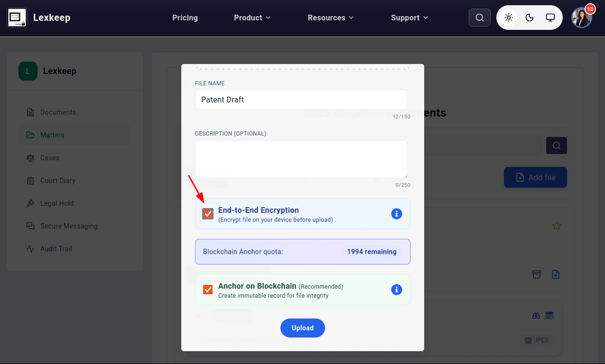605x364 pixels.
Task: Click the favorite star icon
Action: click(x=557, y=226)
